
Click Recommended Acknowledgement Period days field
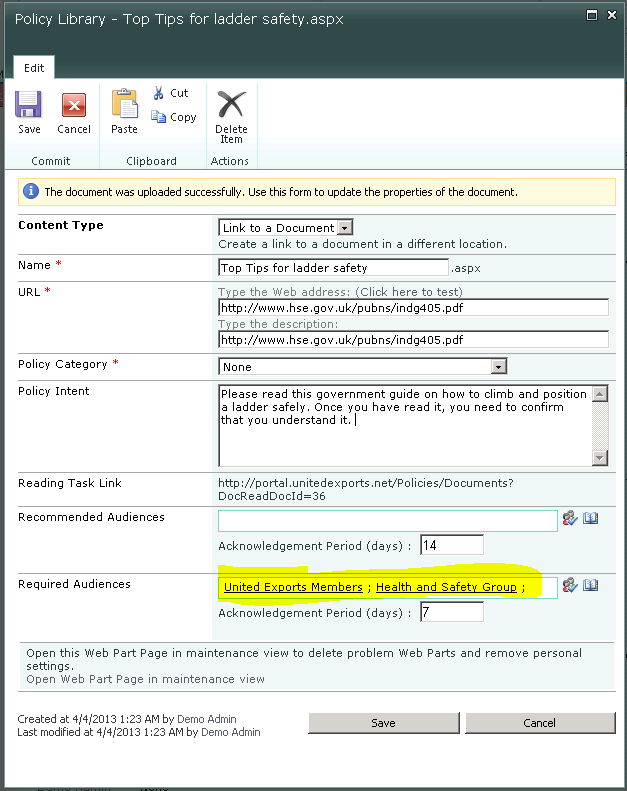tap(451, 545)
